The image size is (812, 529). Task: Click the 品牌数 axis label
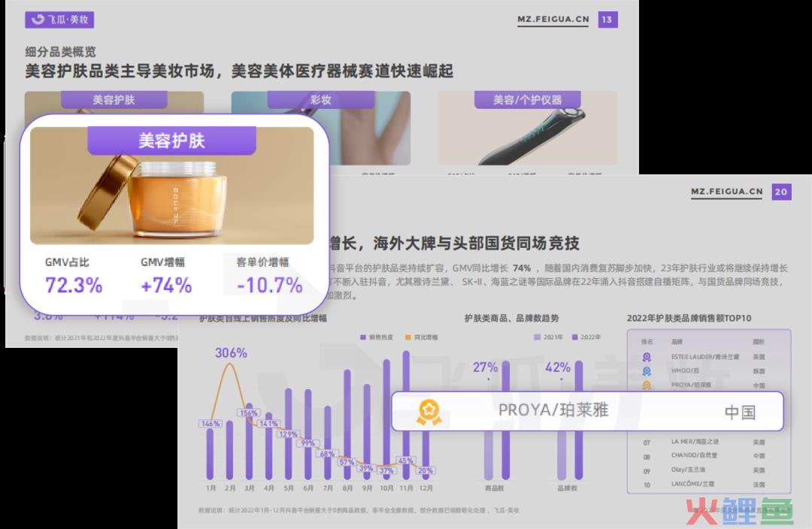[567, 488]
